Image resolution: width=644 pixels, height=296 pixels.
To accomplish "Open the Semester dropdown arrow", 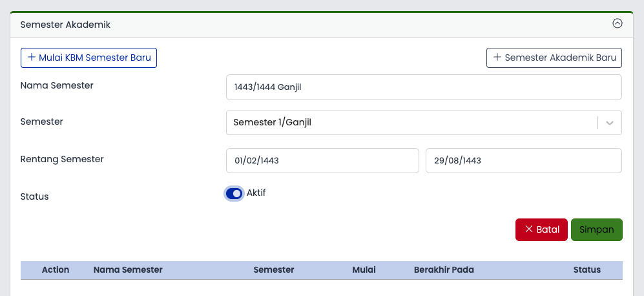I will tap(610, 123).
